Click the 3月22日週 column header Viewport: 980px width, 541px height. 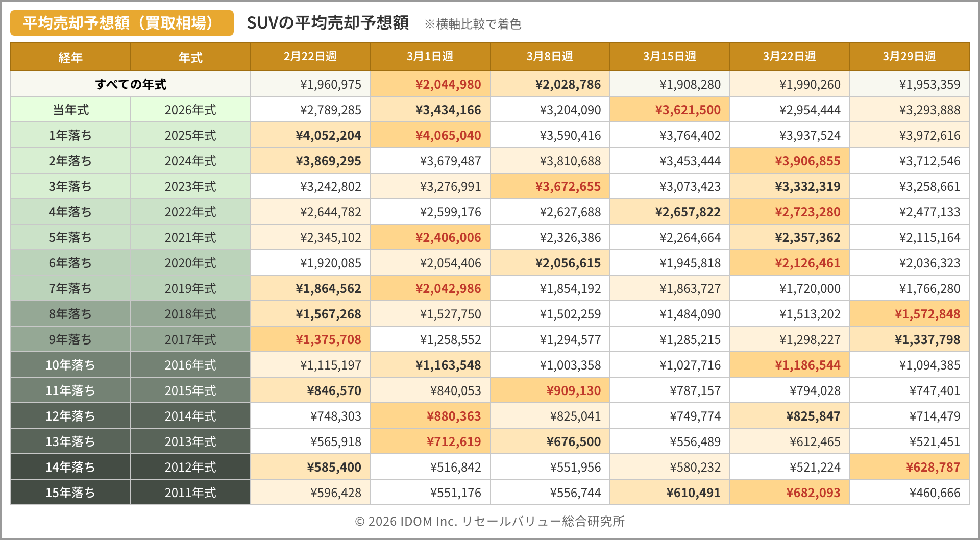coord(789,57)
